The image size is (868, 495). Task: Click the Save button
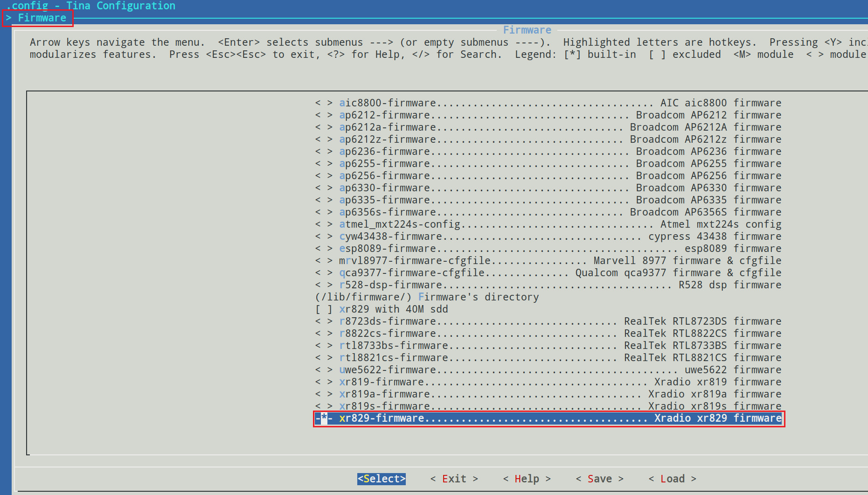[x=600, y=479]
